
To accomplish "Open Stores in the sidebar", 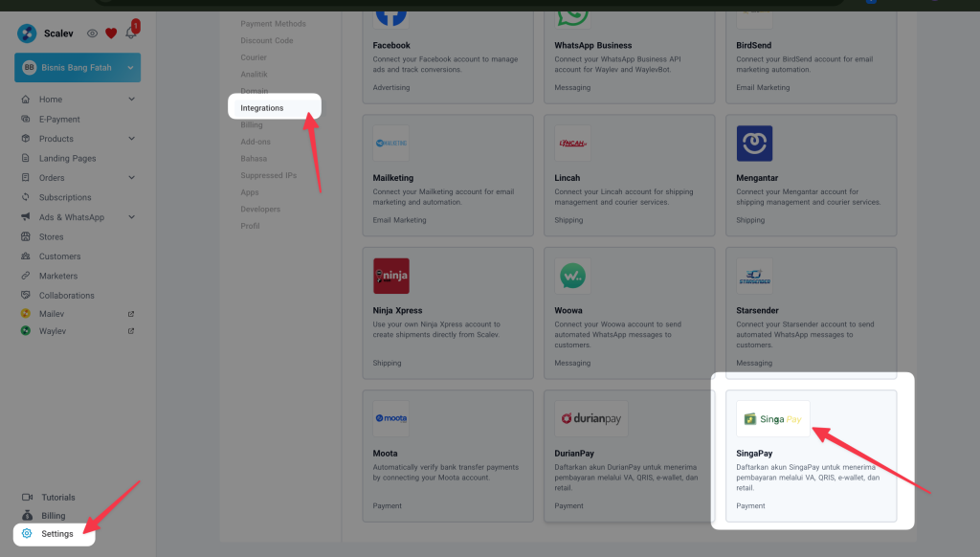I will pyautogui.click(x=52, y=237).
